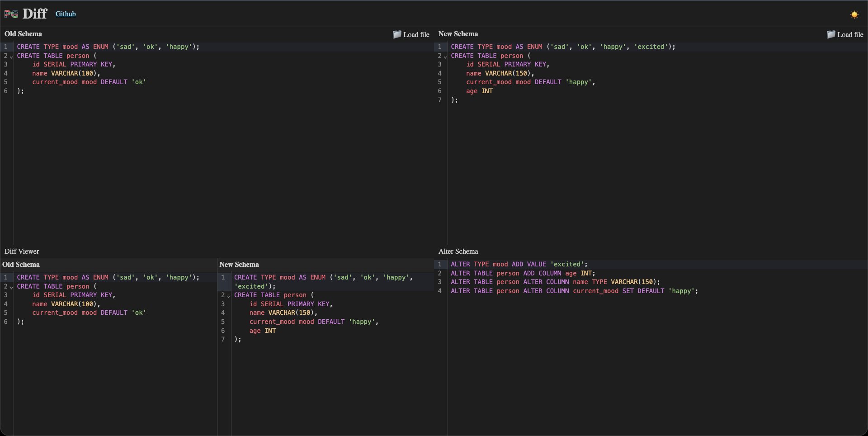The height and width of the screenshot is (436, 868).
Task: Click line number 6 in Old Schema
Action: [x=6, y=91]
